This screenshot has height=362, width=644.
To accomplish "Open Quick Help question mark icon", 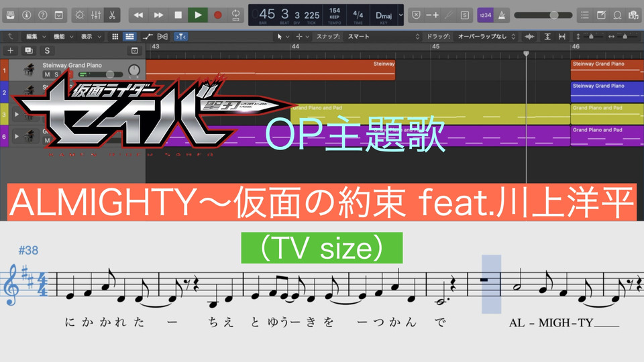I will (43, 15).
